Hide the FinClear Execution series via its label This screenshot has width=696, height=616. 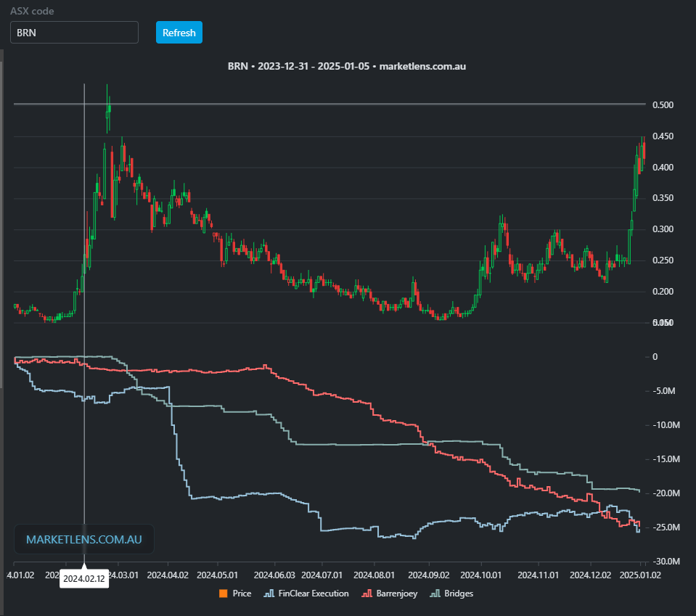[x=312, y=594]
